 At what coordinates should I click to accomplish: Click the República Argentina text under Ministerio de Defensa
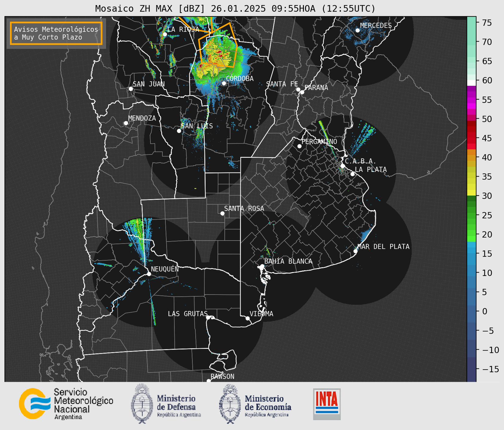179,415
